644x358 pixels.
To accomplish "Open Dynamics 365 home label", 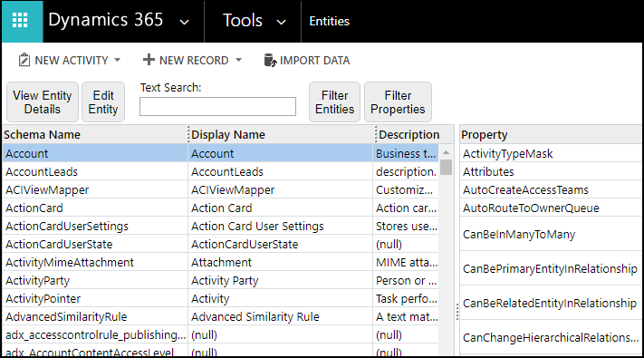I will (x=106, y=20).
